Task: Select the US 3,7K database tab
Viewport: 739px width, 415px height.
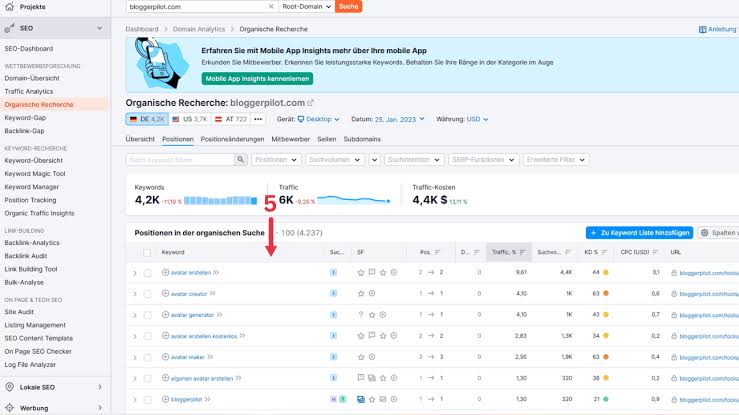Action: [x=189, y=119]
